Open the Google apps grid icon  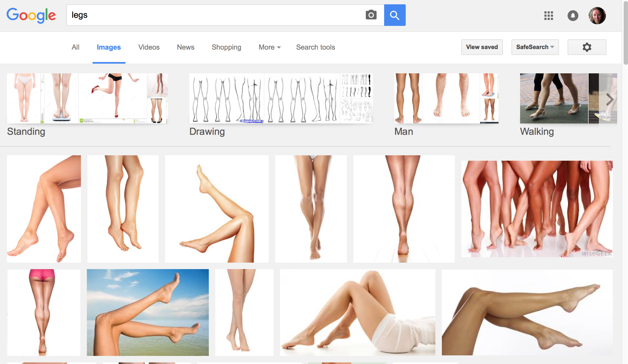tap(548, 16)
